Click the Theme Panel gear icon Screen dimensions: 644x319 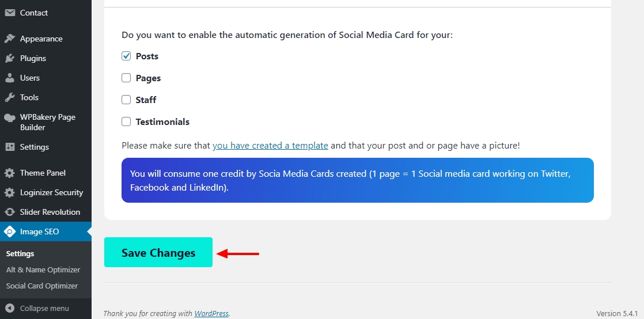10,173
